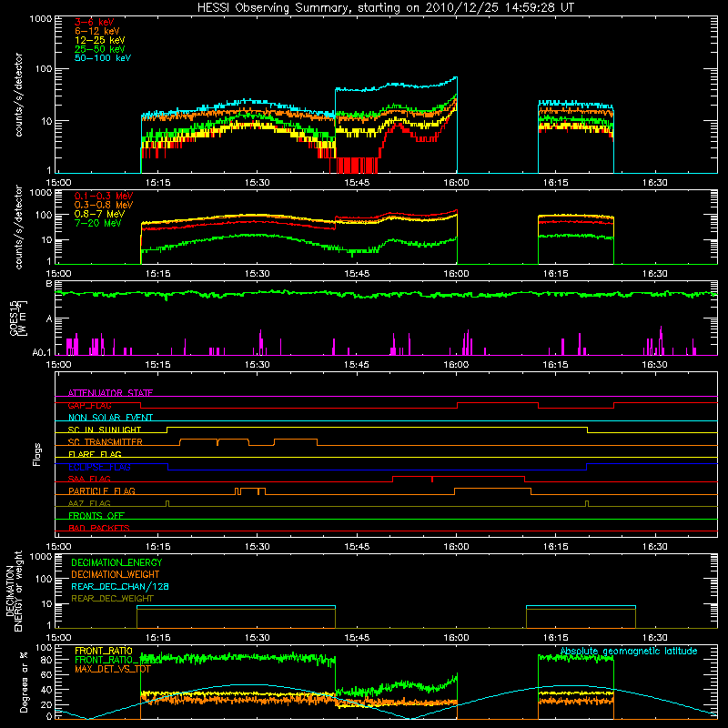Click the REAR_DEC_WEIGHT legend entry
The width and height of the screenshot is (728, 728).
click(112, 599)
